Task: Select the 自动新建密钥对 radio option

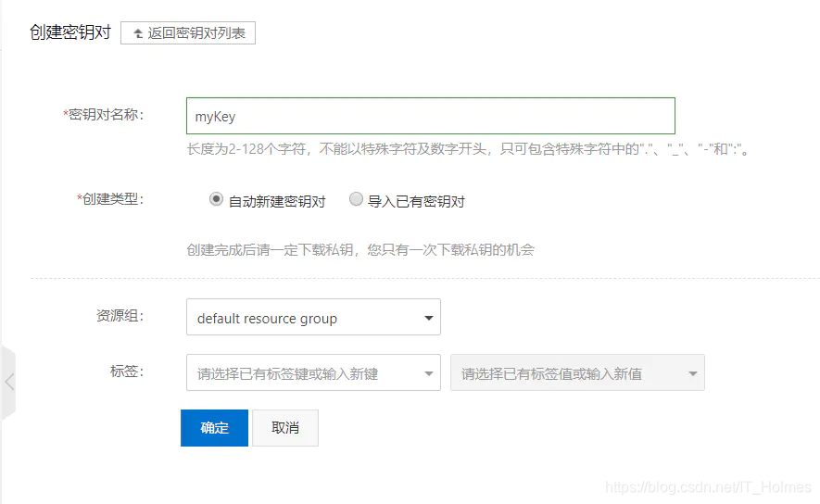Action: coord(216,200)
